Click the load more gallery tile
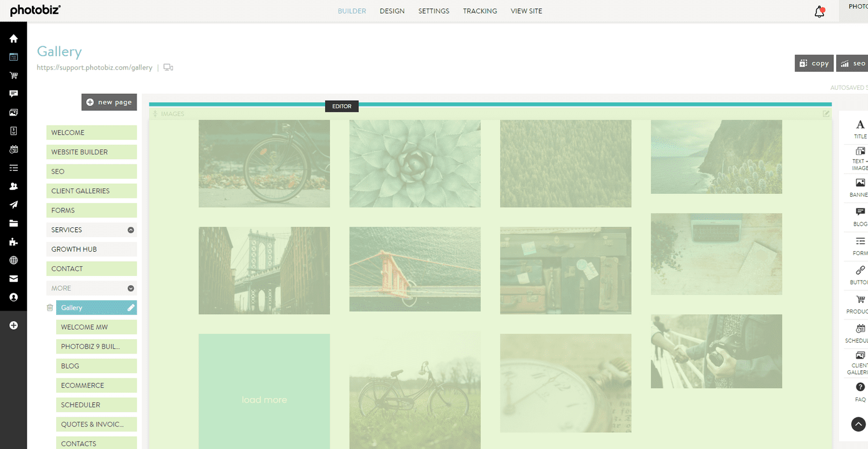Screen dimensions: 868x449 pos(264,399)
